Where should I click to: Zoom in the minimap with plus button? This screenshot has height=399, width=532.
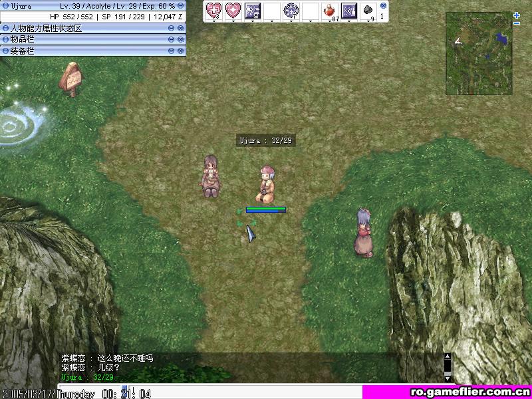click(517, 15)
